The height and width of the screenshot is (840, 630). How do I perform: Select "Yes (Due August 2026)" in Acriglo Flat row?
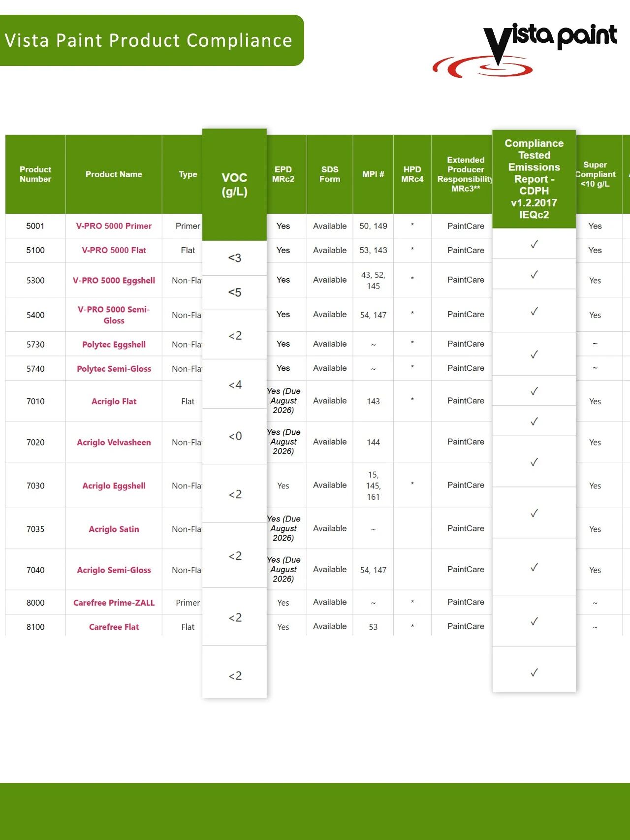284,401
